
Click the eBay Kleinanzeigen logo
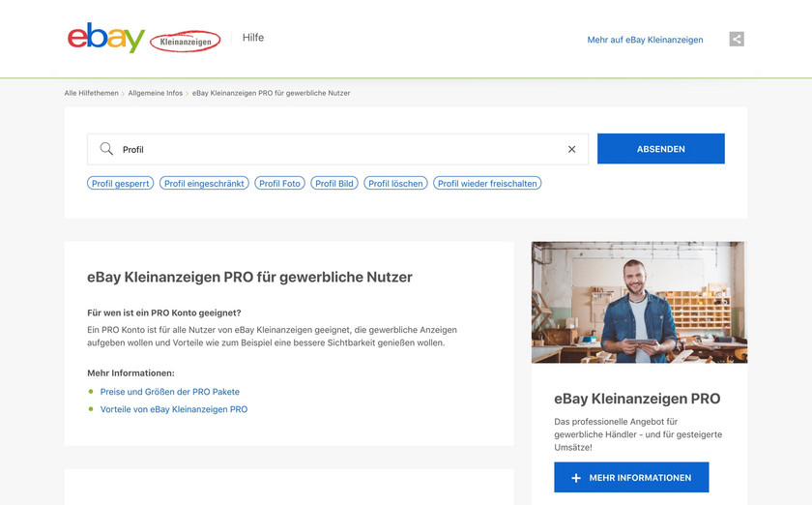[x=143, y=39]
